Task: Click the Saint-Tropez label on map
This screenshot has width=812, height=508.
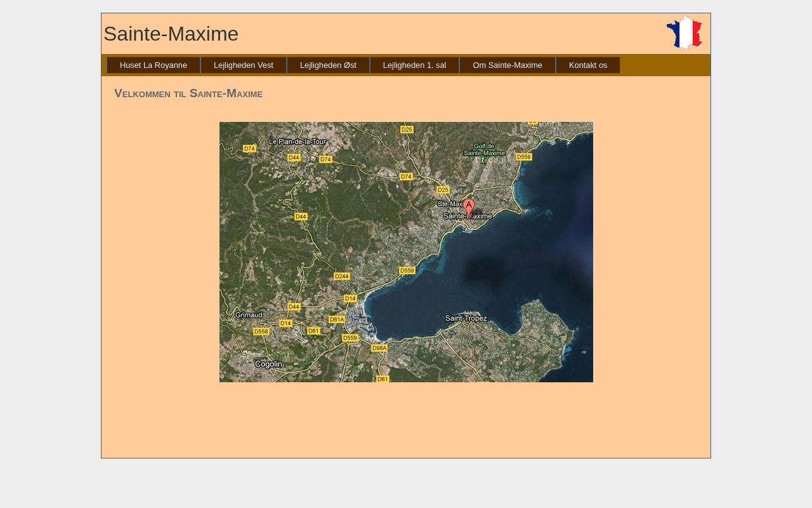Action: [466, 318]
